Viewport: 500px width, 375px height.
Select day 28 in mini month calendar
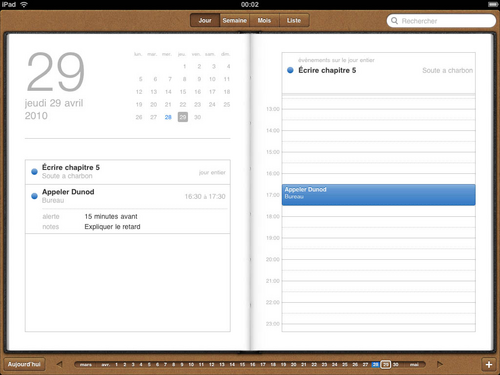(x=168, y=117)
